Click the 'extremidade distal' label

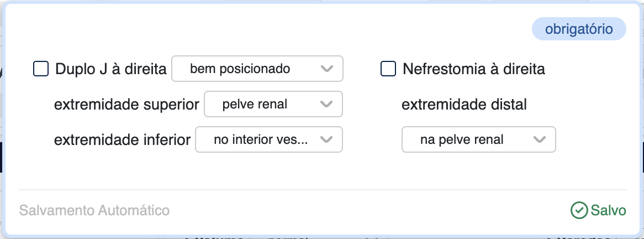coord(464,104)
